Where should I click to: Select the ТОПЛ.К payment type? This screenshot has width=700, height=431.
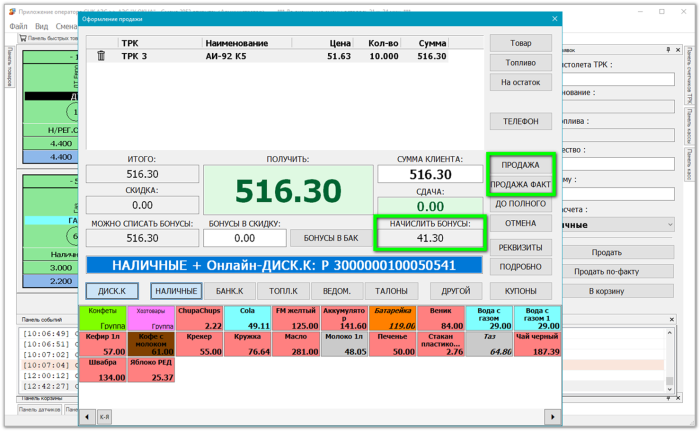click(283, 291)
